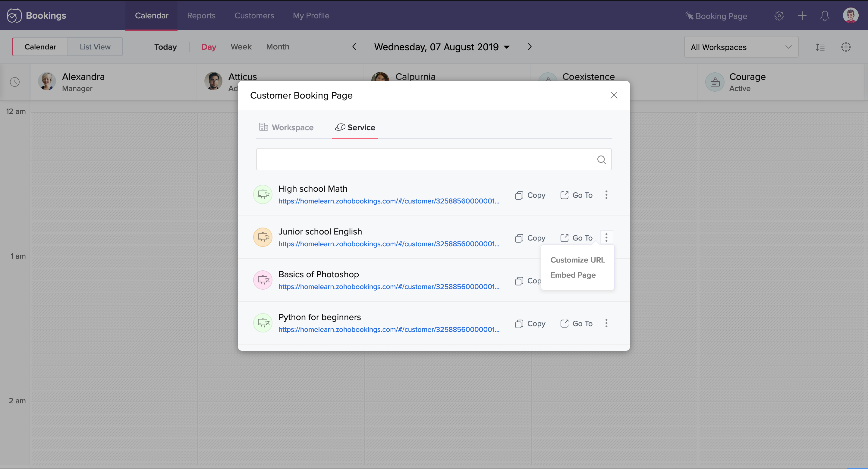Choose Customize URL from the menu

577,260
